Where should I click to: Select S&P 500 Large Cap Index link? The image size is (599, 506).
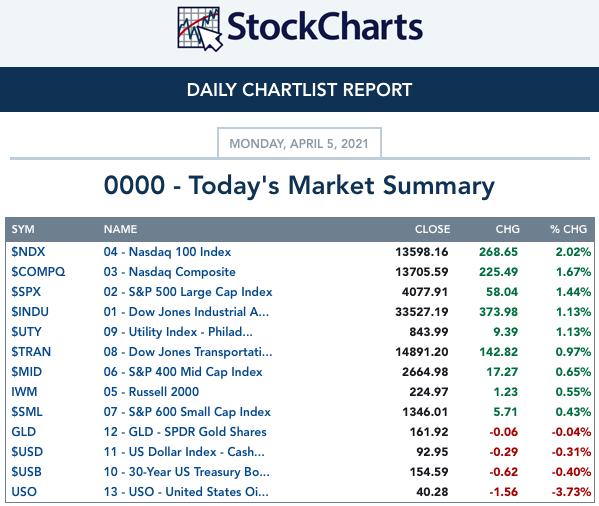point(188,292)
